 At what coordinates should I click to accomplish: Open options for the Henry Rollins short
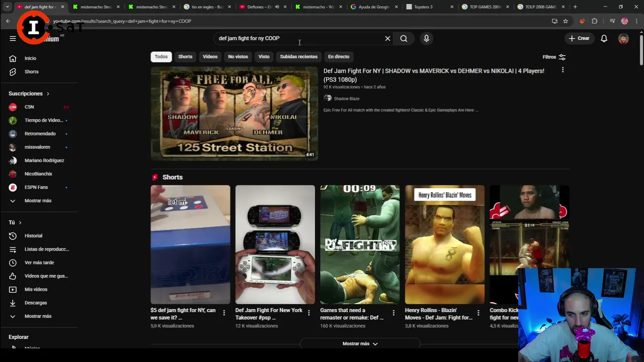[478, 313]
